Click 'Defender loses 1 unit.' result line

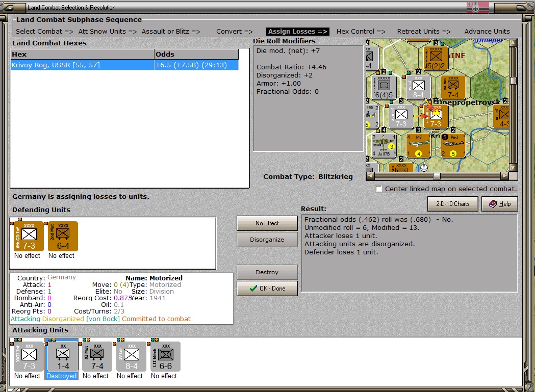tap(341, 252)
